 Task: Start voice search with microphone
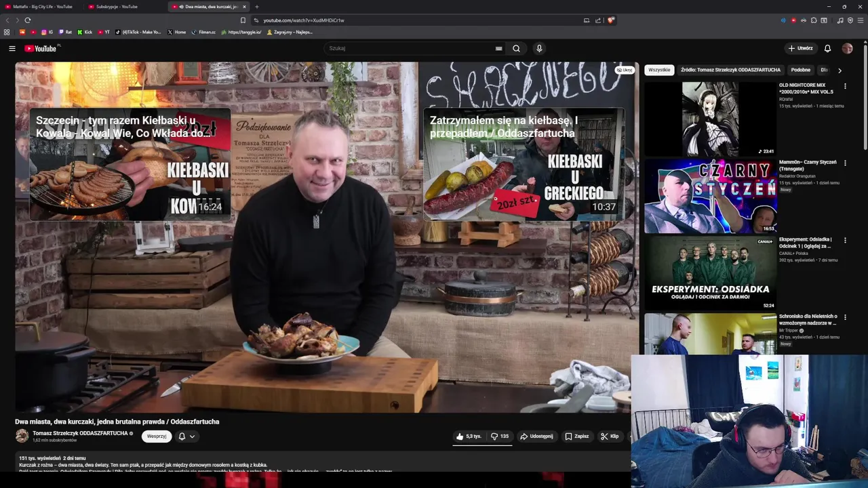539,48
